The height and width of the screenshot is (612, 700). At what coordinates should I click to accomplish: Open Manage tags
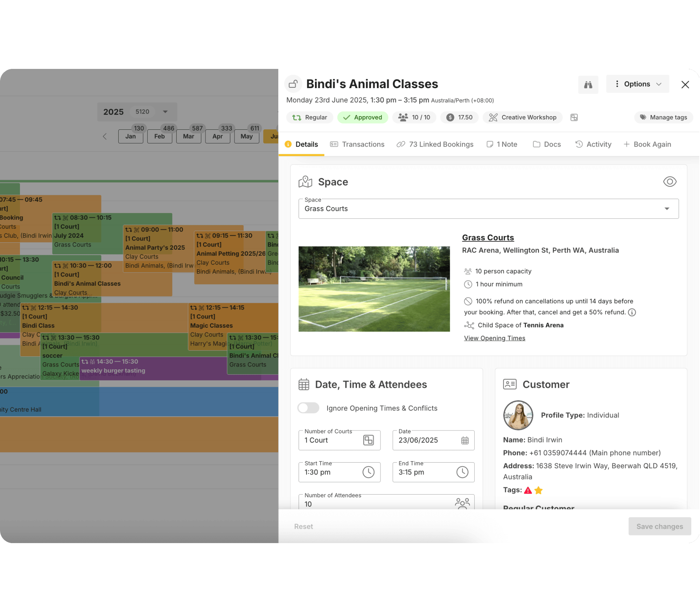coord(663,118)
